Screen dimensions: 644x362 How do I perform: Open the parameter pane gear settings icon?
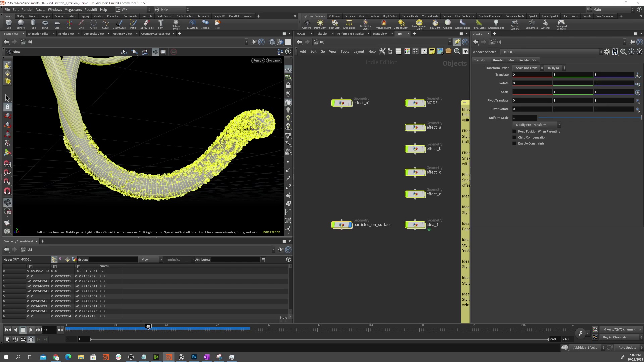[607, 52]
